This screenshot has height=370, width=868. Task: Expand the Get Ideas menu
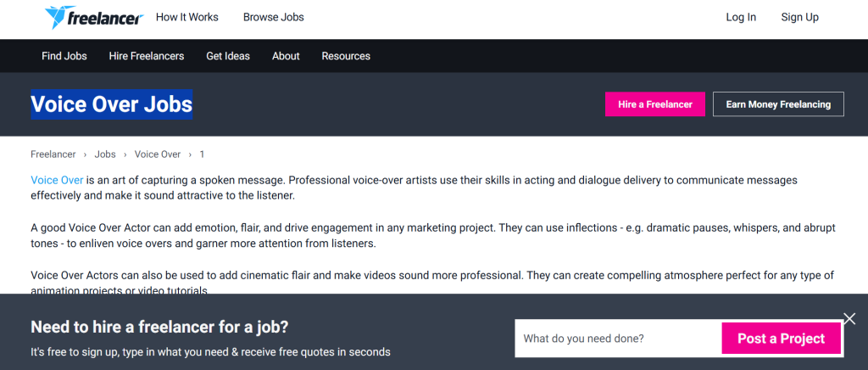pyautogui.click(x=228, y=56)
